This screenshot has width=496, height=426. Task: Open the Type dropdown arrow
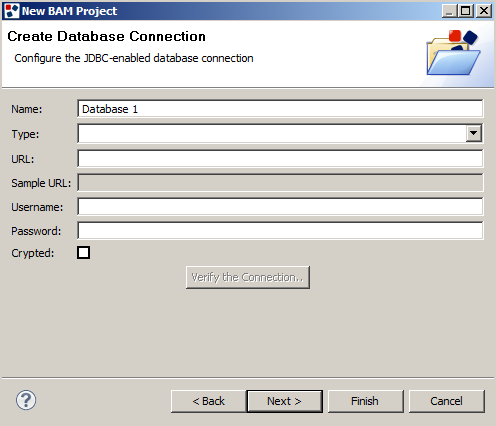473,133
